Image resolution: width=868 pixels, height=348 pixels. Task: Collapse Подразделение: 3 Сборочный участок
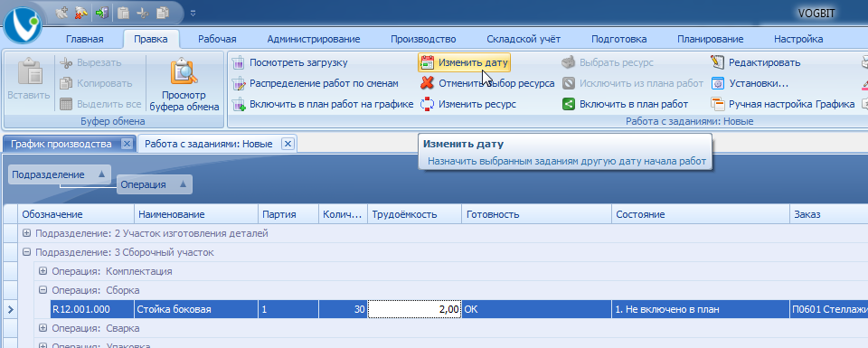point(26,252)
